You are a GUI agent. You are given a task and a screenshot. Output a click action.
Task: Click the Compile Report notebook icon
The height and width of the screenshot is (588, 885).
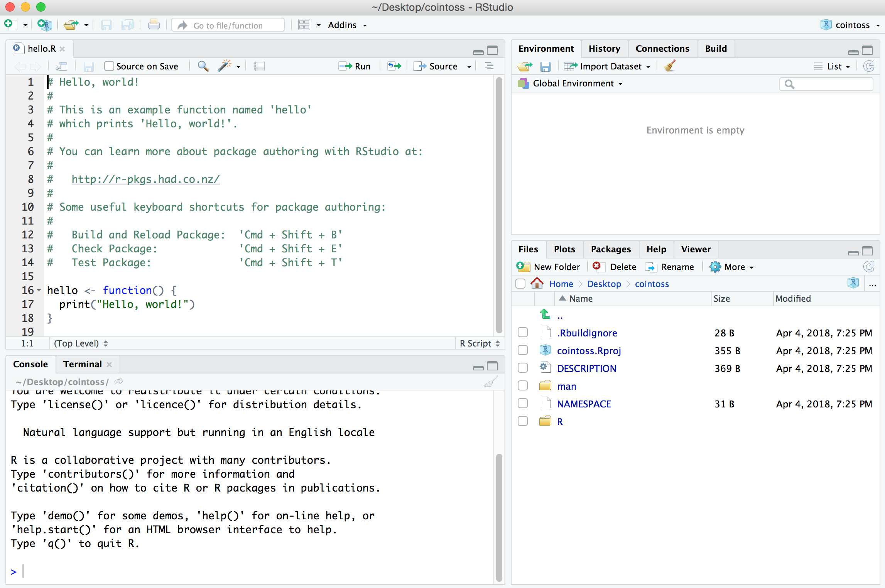(259, 66)
